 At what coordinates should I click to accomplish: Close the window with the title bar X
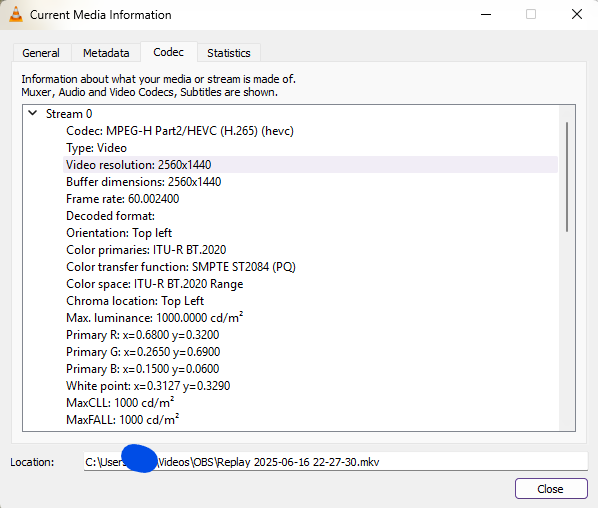(x=577, y=14)
